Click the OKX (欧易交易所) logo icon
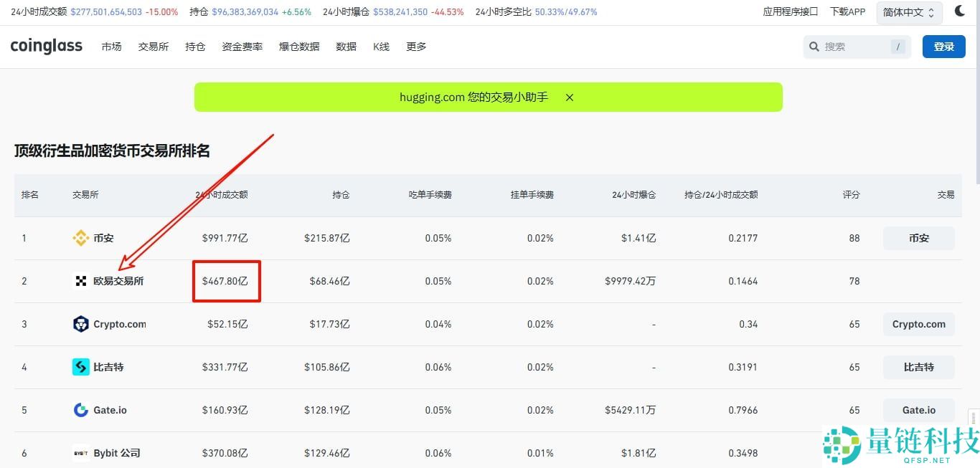 pyautogui.click(x=80, y=281)
